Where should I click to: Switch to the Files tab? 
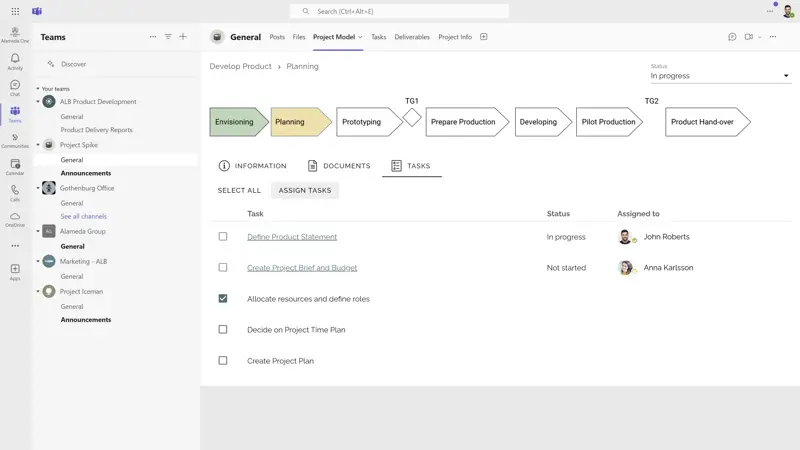pos(299,37)
